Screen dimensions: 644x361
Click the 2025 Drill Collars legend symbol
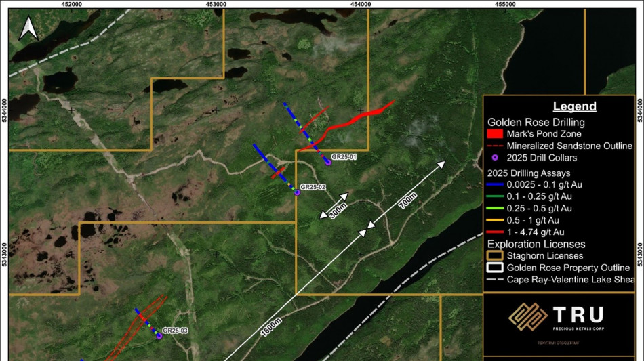(x=495, y=157)
